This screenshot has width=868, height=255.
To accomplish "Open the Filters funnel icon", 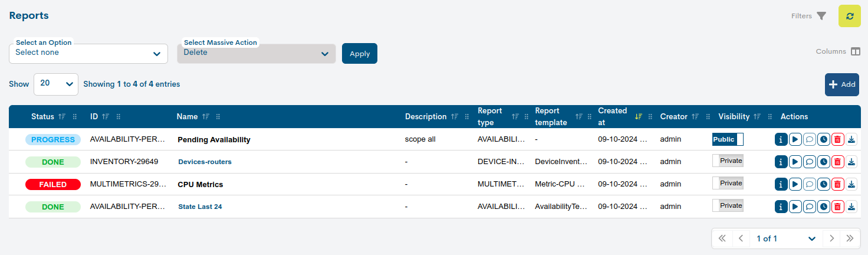I will pos(821,16).
